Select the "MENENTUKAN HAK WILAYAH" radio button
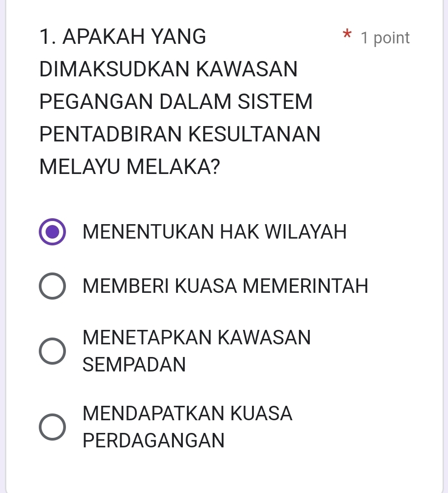Viewport: 448px width, 493px height. click(x=52, y=232)
